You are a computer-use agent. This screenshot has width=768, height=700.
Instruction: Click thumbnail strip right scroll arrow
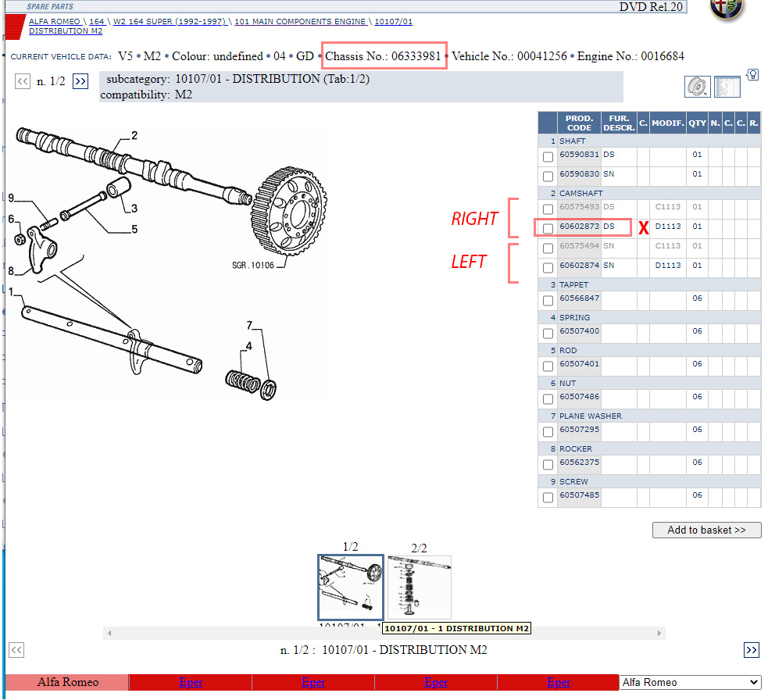(x=659, y=633)
